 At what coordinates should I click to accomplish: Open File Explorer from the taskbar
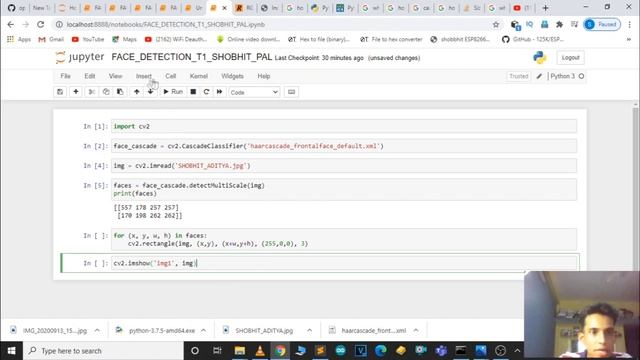[240, 351]
